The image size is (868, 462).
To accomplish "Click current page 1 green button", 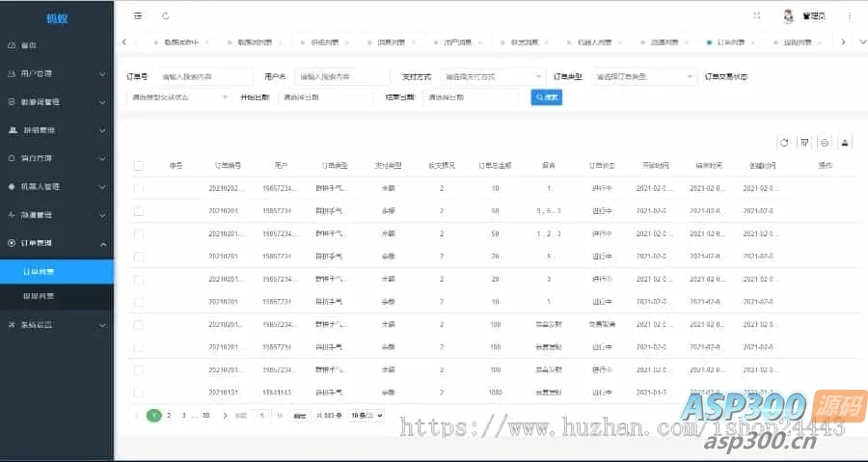I will 154,415.
